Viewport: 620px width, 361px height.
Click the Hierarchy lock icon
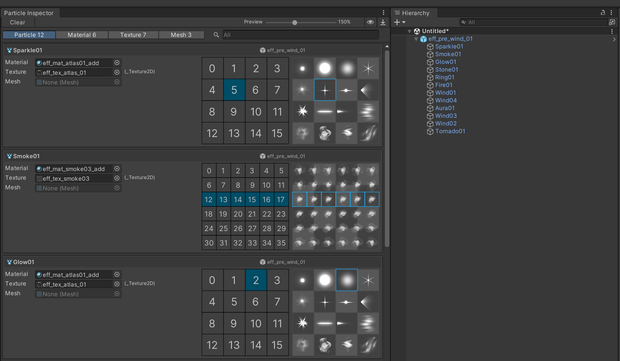(603, 13)
